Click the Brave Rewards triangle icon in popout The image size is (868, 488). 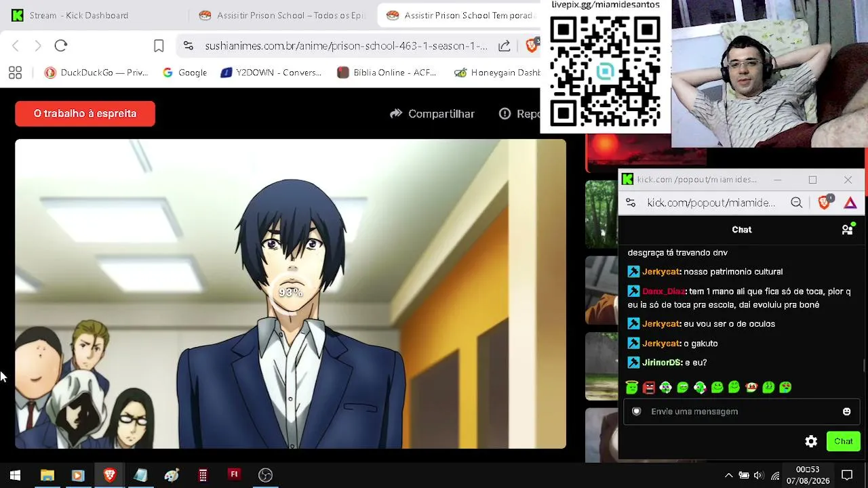click(850, 203)
